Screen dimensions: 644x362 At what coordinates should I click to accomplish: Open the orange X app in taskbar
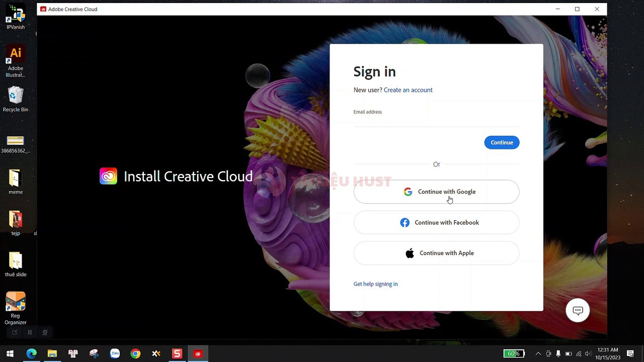click(x=156, y=354)
